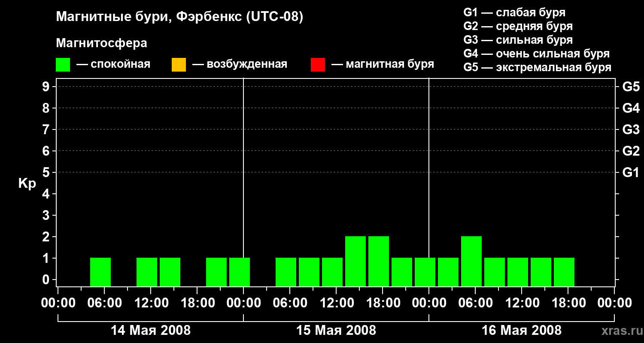Click 'G3 — сильная буря' legend line
This screenshot has width=644, height=343.
click(518, 40)
